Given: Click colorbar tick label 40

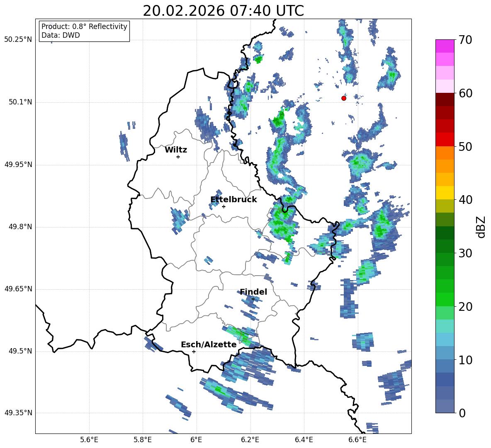Looking at the screenshot, I should point(465,200).
